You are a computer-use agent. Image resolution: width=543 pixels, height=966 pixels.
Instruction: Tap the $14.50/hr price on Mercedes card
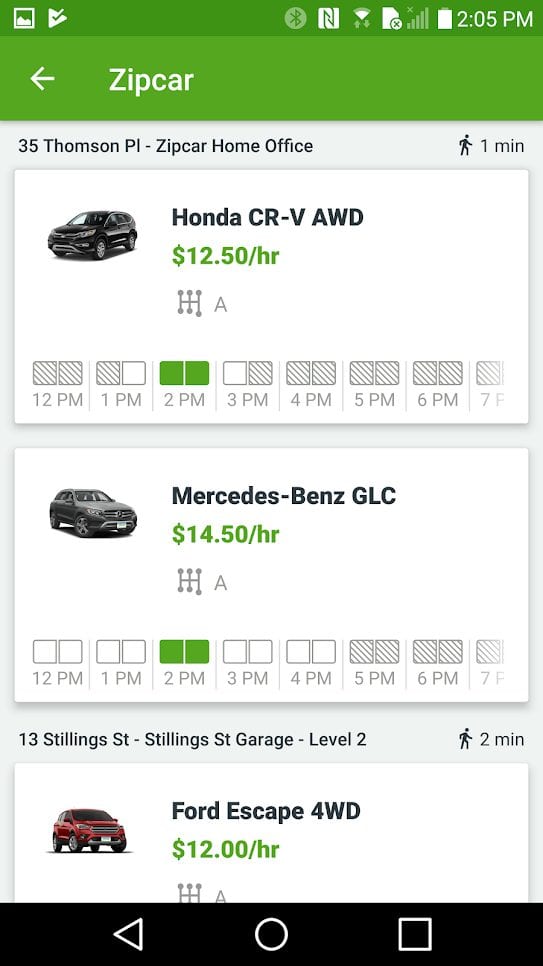point(226,534)
